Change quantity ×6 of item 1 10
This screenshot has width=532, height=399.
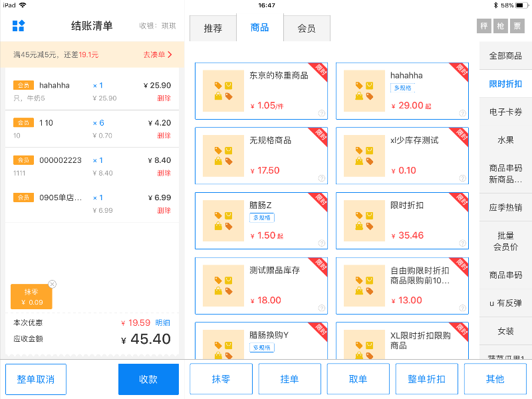[x=98, y=123]
